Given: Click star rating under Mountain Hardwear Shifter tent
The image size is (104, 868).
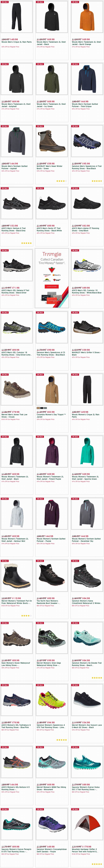Looking at the screenshot, I should 97,864.
